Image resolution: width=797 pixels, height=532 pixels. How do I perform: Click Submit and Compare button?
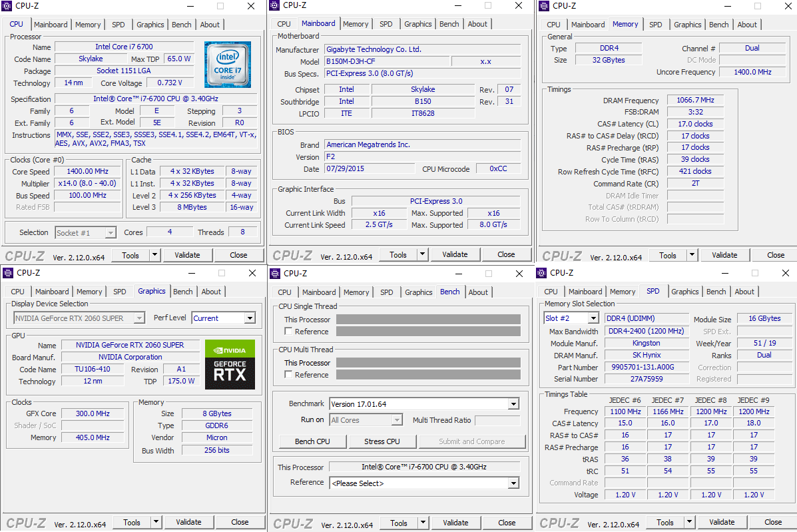[x=472, y=441]
